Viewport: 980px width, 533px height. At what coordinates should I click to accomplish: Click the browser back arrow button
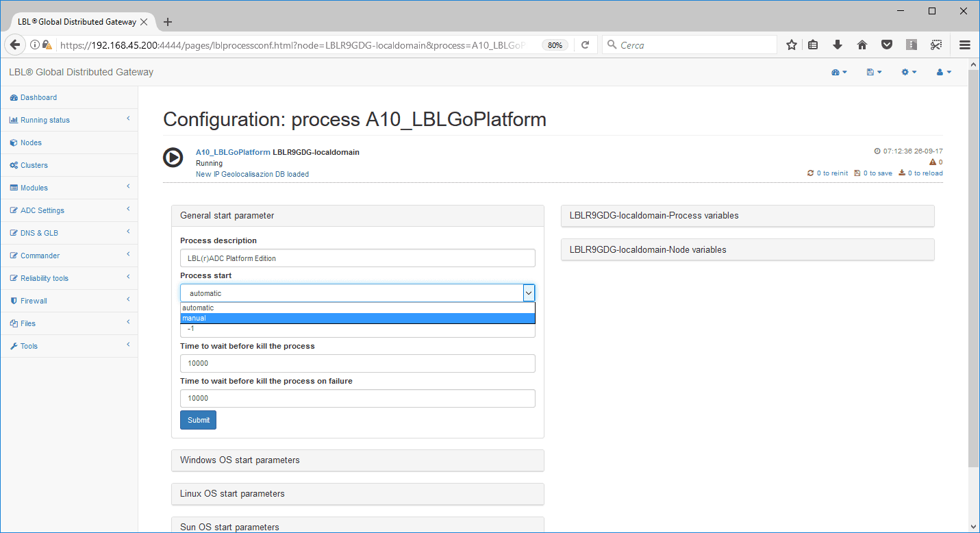(x=14, y=45)
